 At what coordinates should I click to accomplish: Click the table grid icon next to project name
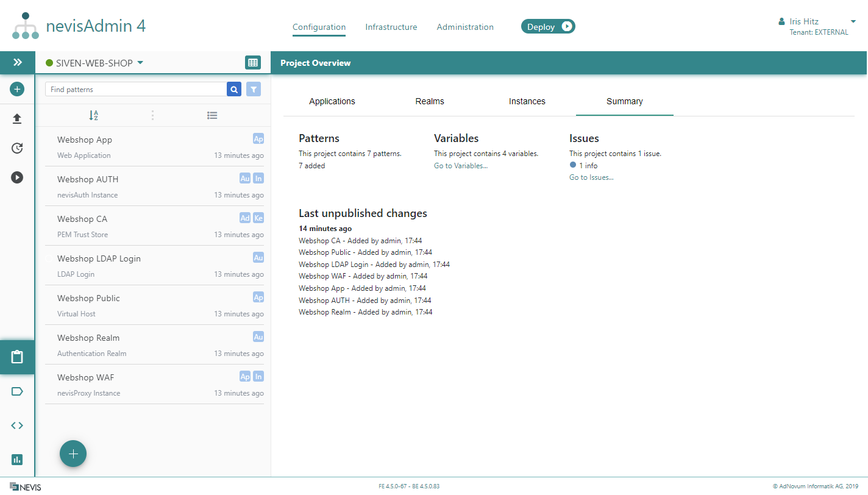[253, 62]
